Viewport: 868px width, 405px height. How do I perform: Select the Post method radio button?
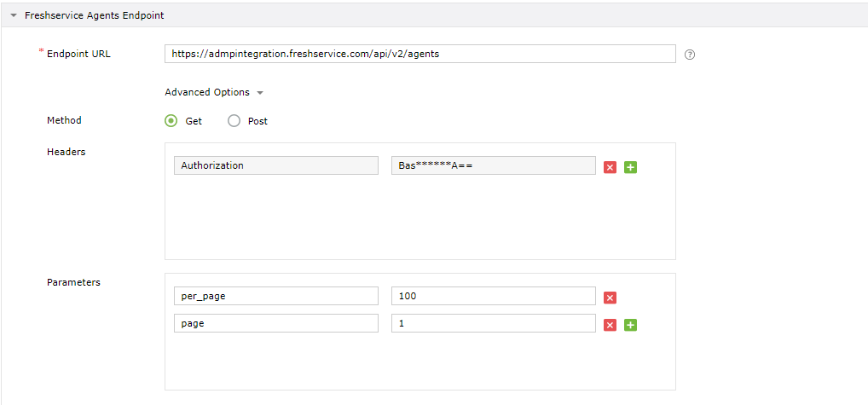[x=234, y=121]
